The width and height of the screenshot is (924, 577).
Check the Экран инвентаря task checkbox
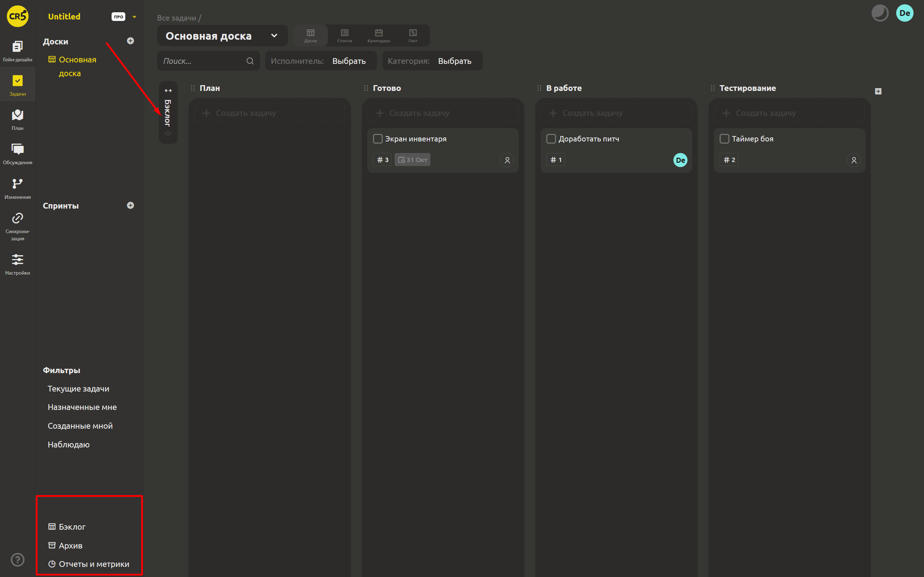[x=378, y=139]
